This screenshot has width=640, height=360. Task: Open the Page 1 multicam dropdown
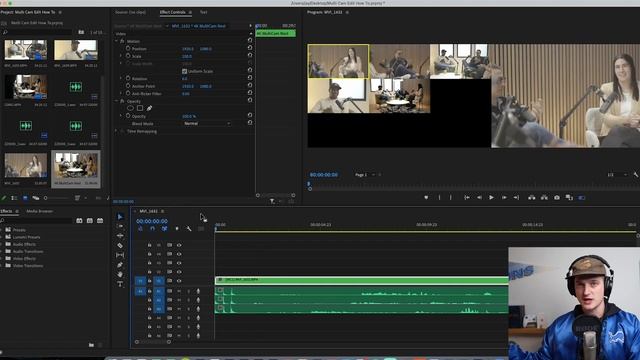(x=364, y=175)
